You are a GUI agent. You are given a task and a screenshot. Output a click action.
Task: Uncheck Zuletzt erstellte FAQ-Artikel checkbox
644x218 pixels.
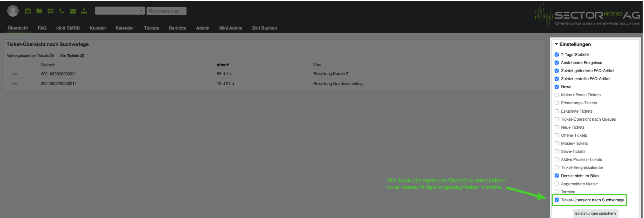tap(556, 79)
